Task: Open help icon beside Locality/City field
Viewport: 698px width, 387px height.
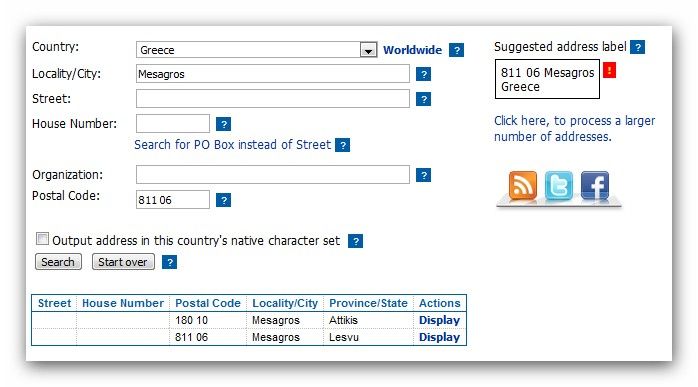Action: click(x=423, y=74)
